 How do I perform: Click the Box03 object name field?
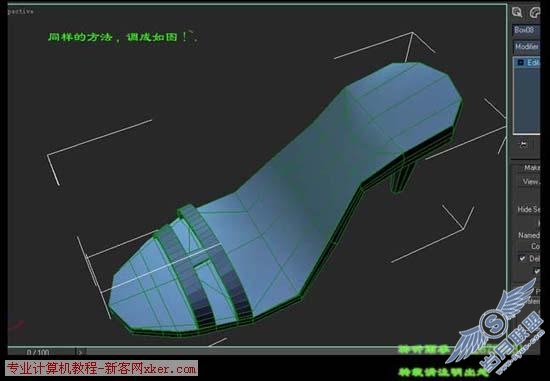coord(526,30)
